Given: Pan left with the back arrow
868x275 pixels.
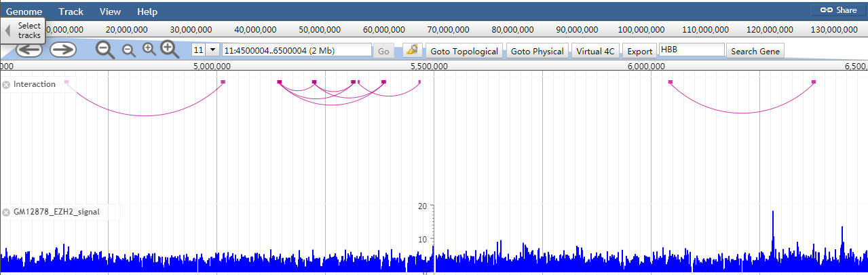Looking at the screenshot, I should (29, 50).
